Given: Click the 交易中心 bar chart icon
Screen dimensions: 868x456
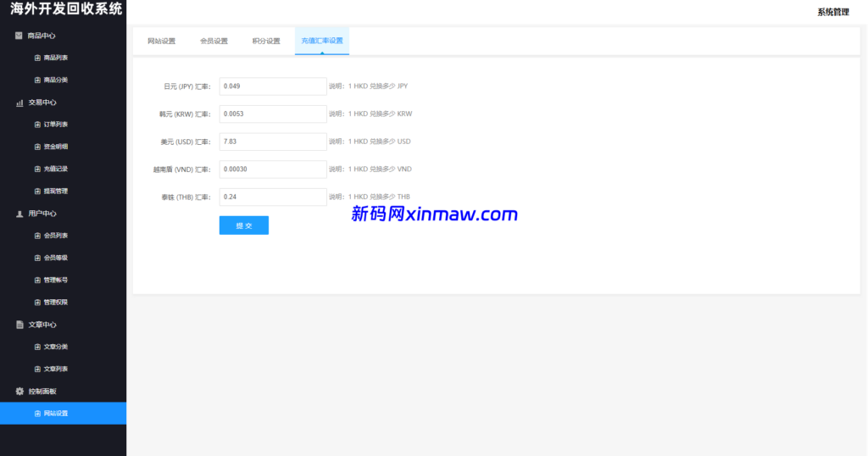Looking at the screenshot, I should coord(19,103).
